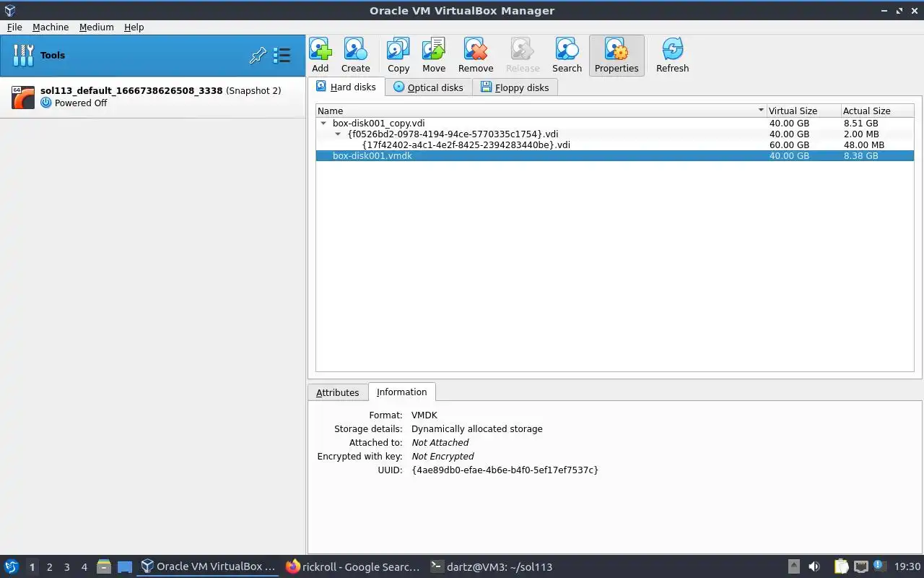
Task: Sort by Actual Size column header
Action: [877, 111]
